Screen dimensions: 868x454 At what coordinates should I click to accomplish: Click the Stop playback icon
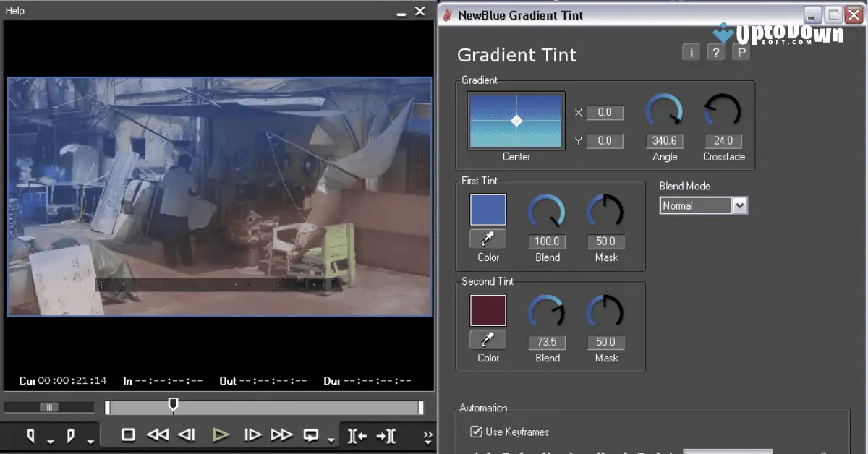[128, 434]
